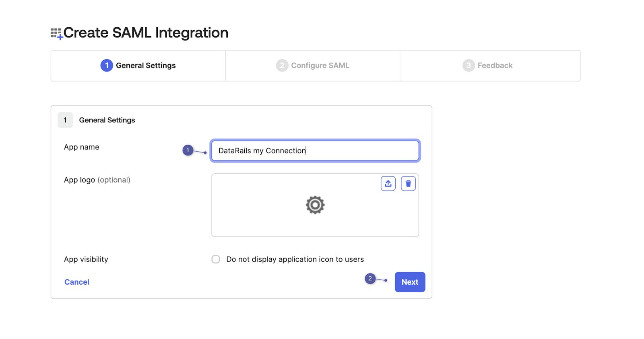This screenshot has height=339, width=644.
Task: Click the step number 2 circle next to Configure SAML
Action: pos(282,66)
